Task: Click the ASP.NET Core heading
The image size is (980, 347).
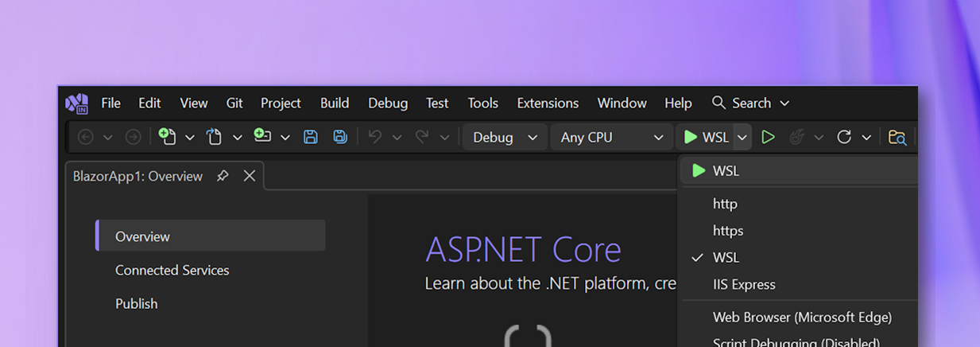Action: [523, 249]
